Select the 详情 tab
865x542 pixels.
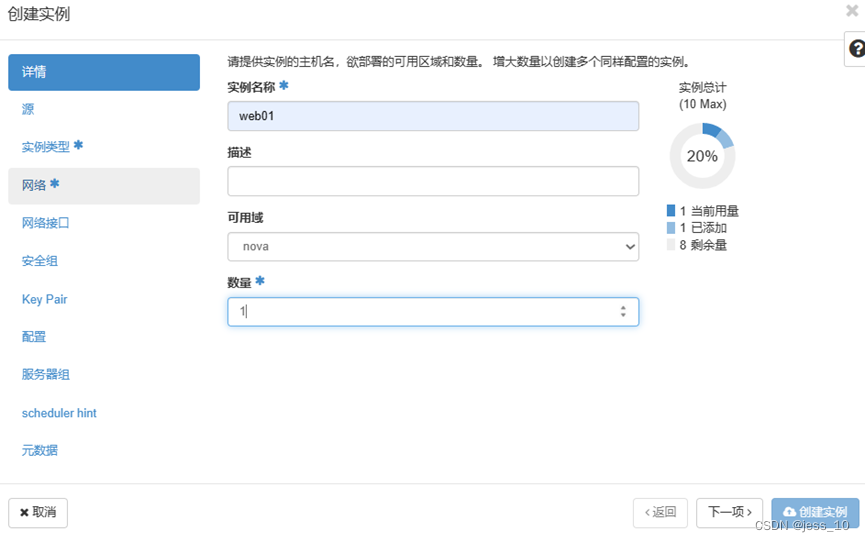tap(104, 72)
